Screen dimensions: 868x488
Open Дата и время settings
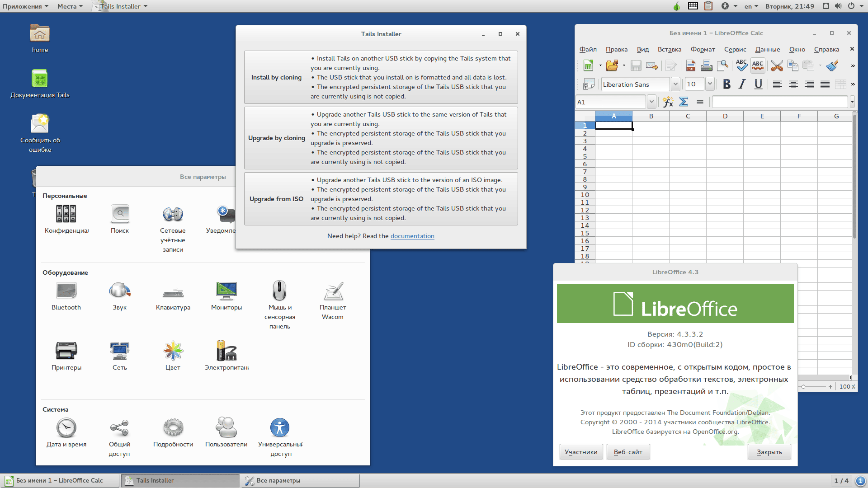[x=66, y=433]
